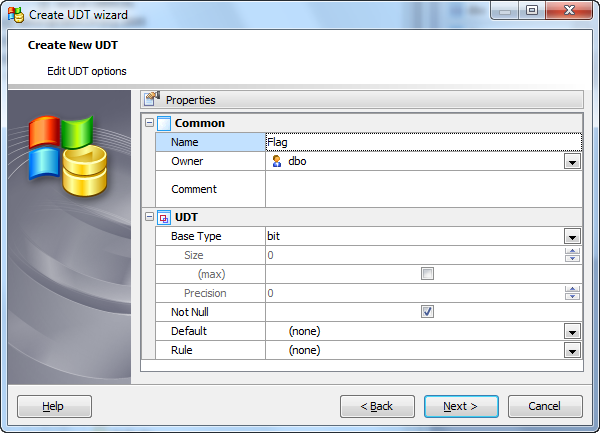The height and width of the screenshot is (433, 600).
Task: Open the Owner dropdown
Action: coord(572,162)
